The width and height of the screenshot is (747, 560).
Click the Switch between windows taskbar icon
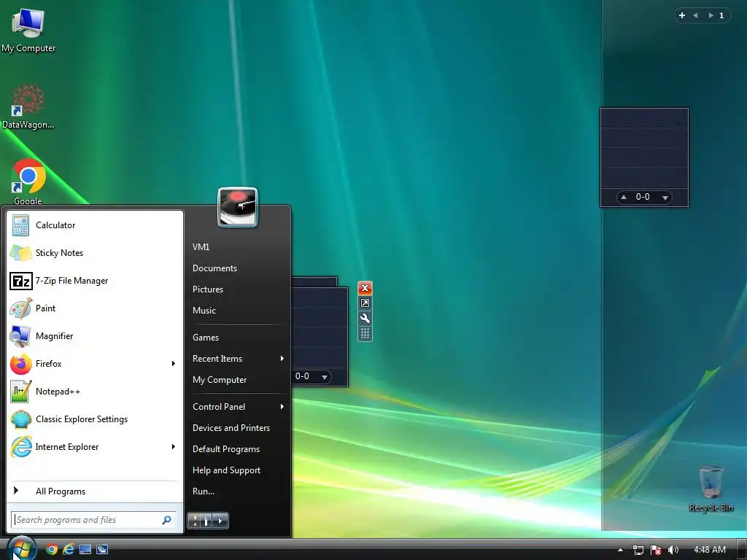102,550
